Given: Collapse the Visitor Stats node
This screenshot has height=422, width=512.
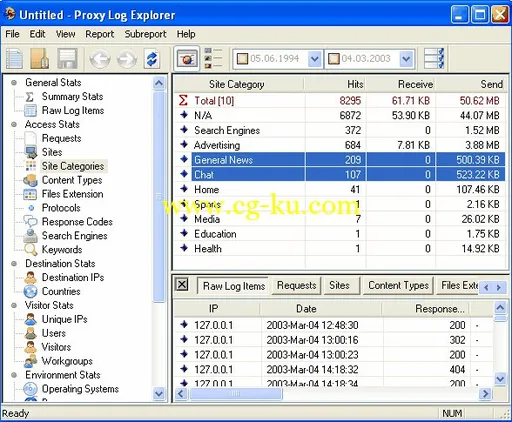Looking at the screenshot, I should click(x=14, y=305).
